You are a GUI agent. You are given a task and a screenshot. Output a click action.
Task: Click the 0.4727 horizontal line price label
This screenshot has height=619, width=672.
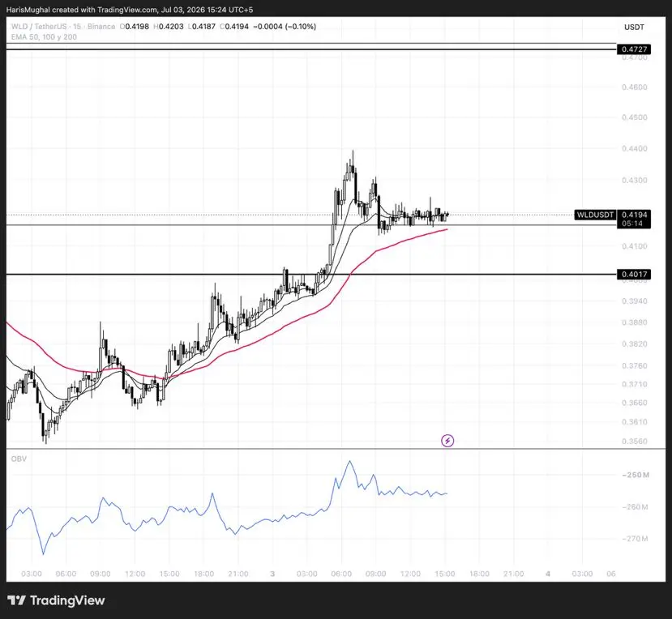(x=634, y=49)
